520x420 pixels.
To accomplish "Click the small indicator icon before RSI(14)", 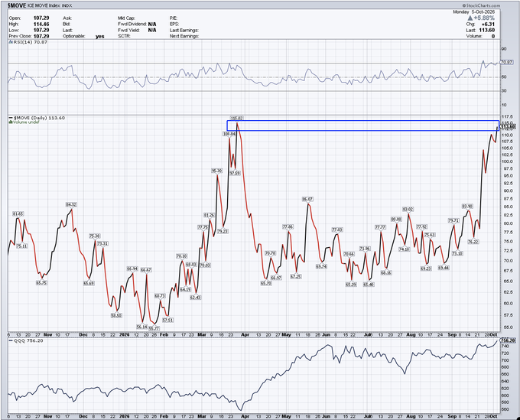I will tap(11, 42).
